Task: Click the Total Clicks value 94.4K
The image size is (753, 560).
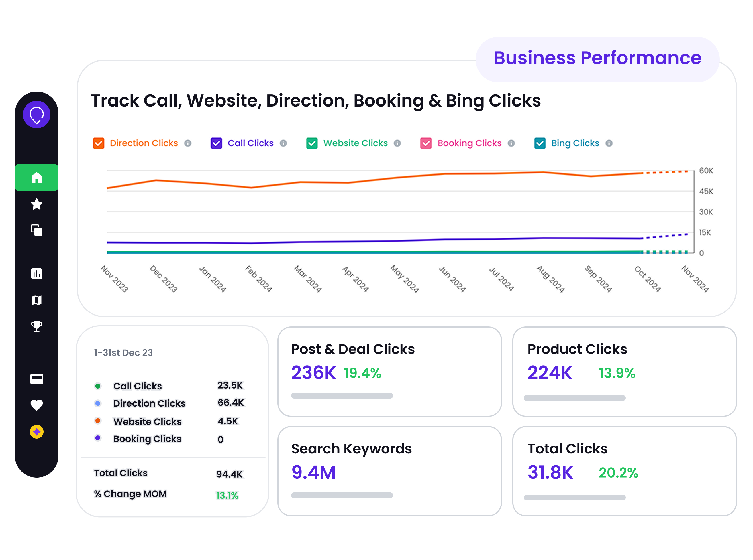Action: [x=229, y=474]
